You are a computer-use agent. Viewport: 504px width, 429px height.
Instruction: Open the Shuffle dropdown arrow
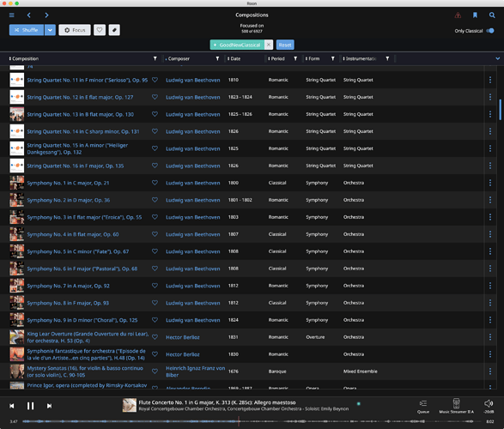[50, 30]
